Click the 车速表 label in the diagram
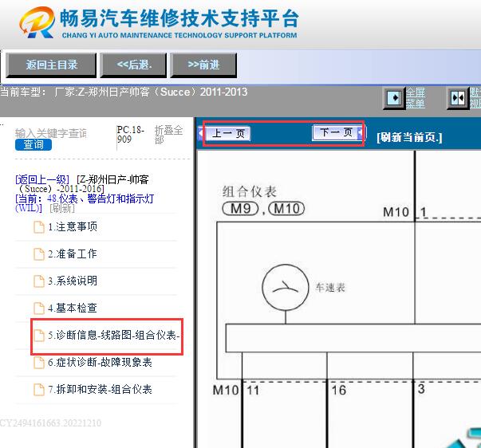This screenshot has width=481, height=448. tap(330, 288)
